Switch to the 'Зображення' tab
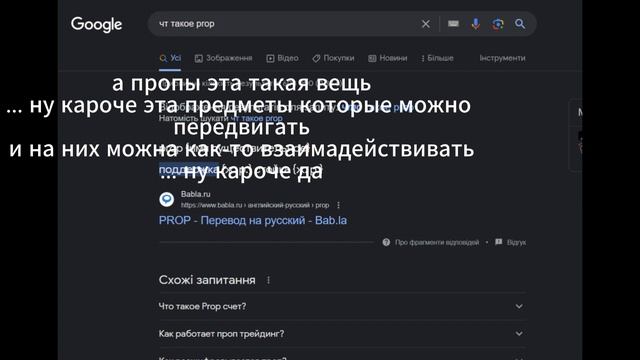Screen dimensions: 640x360 coord(223,58)
